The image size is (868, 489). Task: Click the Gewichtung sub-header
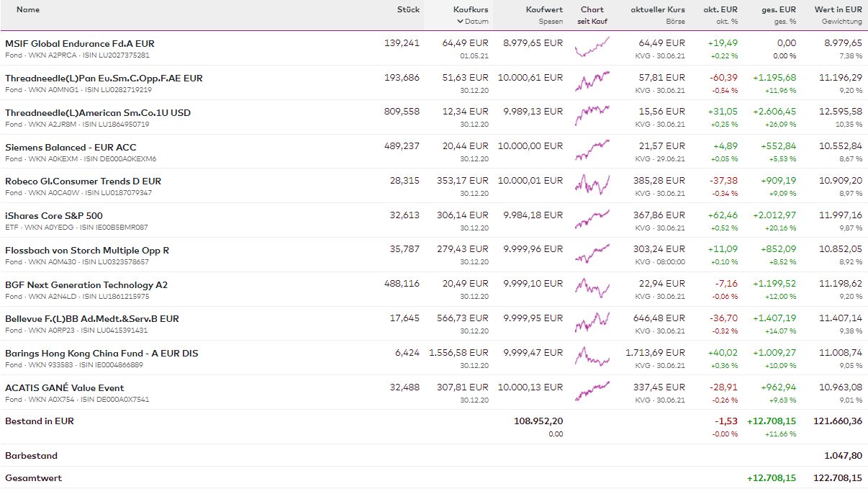(x=842, y=22)
